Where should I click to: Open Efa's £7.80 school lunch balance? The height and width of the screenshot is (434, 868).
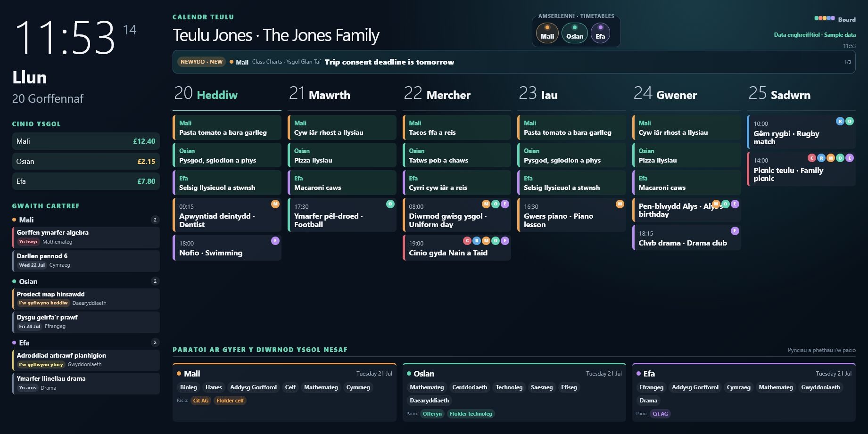(86, 181)
